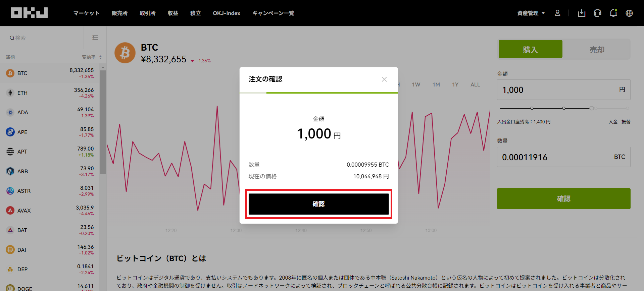
Task: Switch to the 購入 tab
Action: click(x=530, y=49)
